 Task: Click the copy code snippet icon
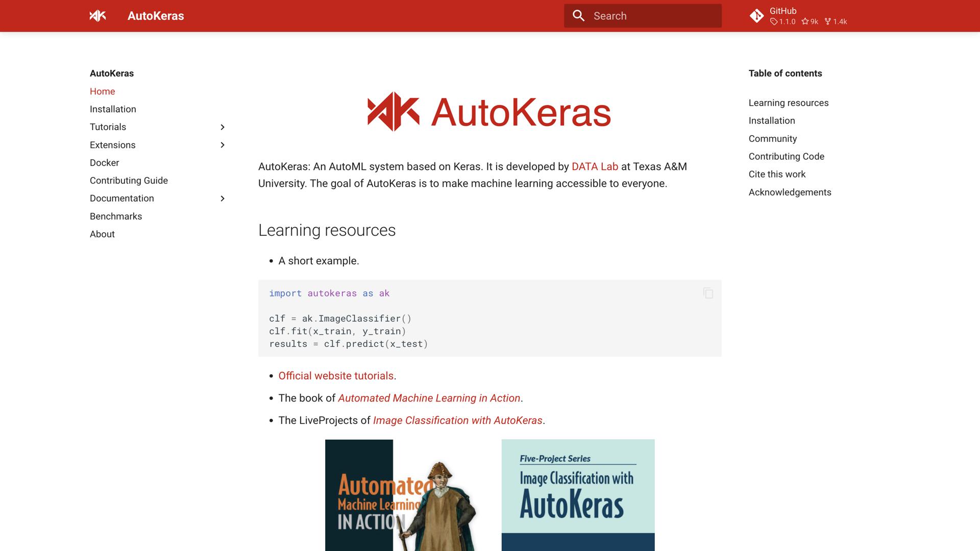[x=708, y=293]
